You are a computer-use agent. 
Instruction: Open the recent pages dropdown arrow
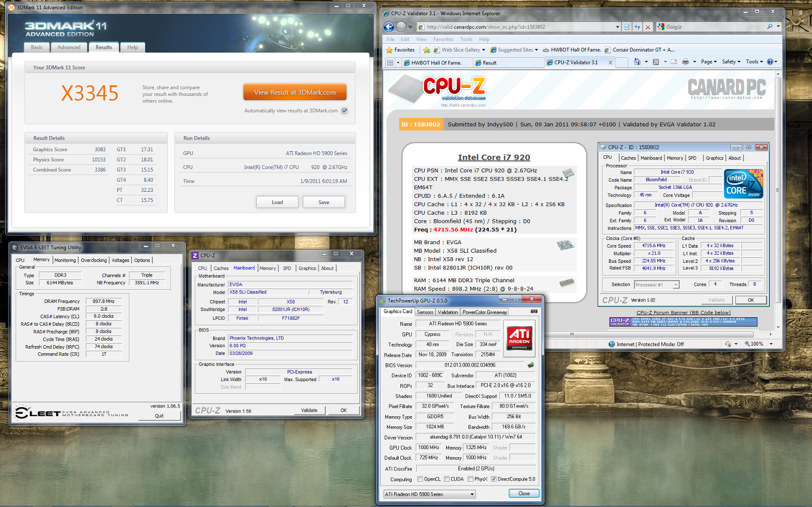tap(410, 27)
